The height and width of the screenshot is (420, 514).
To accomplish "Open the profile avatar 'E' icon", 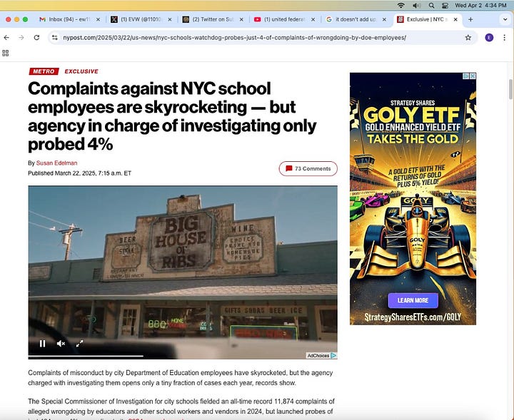I will click(489, 38).
